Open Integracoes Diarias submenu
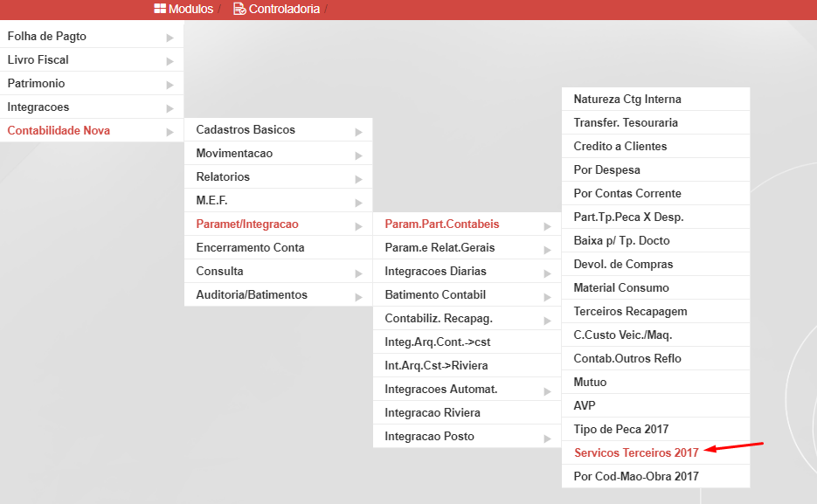 (467, 271)
